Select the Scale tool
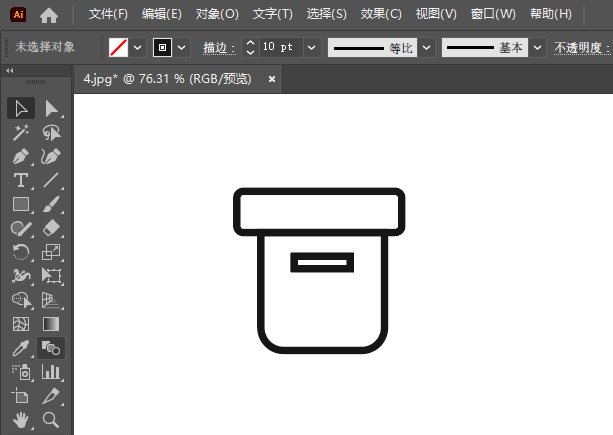 pyautogui.click(x=51, y=252)
